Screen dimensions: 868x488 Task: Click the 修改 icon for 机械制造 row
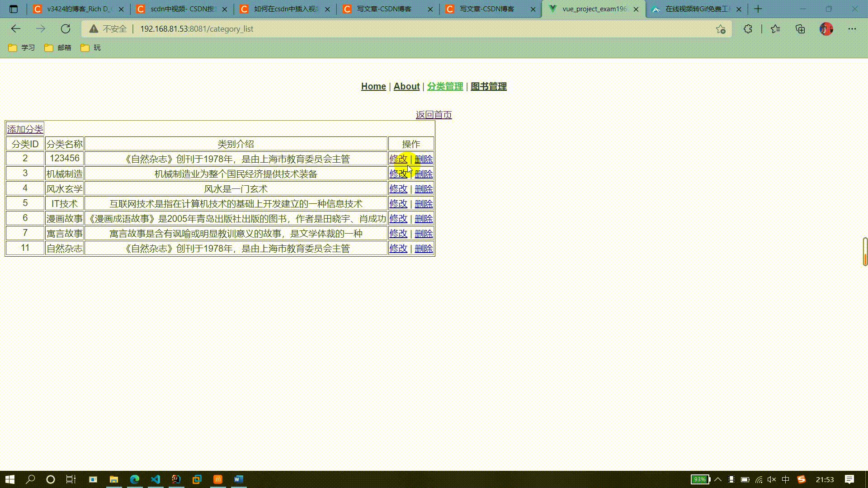[398, 174]
